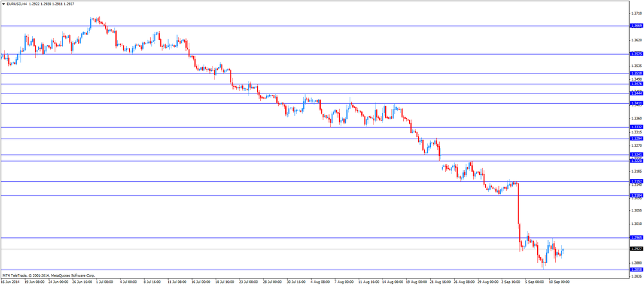Click the 1.3710 price scale value
The width and height of the screenshot is (644, 285).
coord(637,14)
